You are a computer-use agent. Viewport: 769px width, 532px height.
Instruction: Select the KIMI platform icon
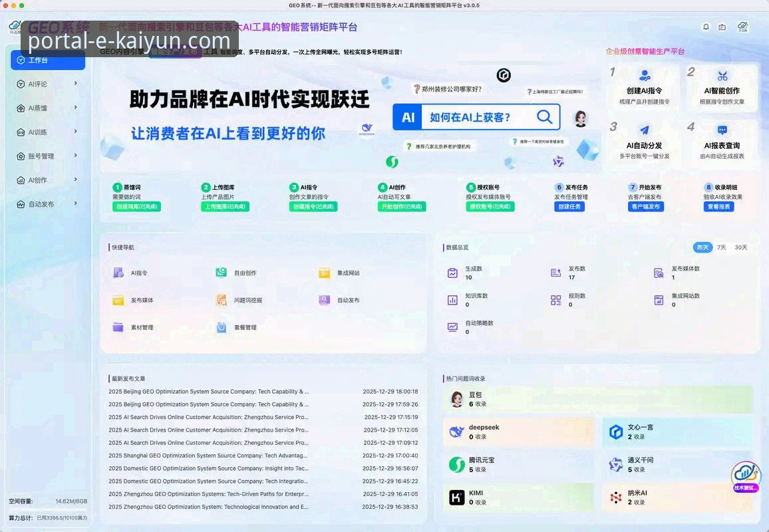(x=457, y=498)
